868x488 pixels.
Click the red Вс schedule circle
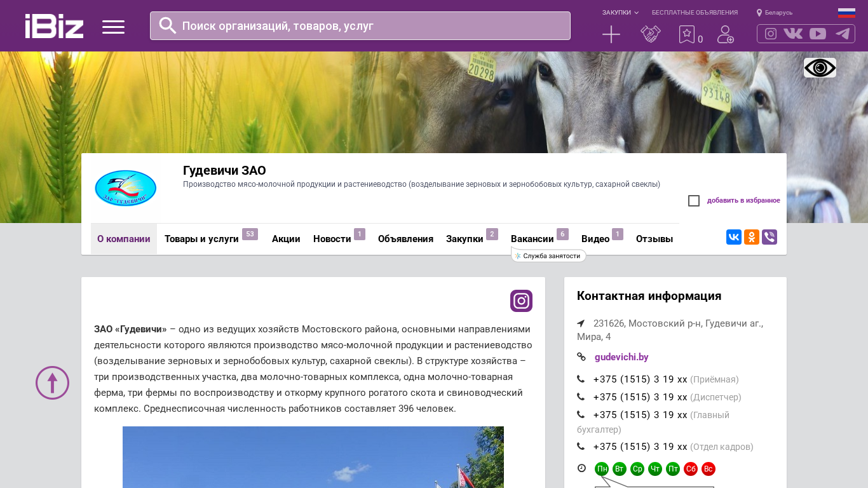[x=709, y=469]
